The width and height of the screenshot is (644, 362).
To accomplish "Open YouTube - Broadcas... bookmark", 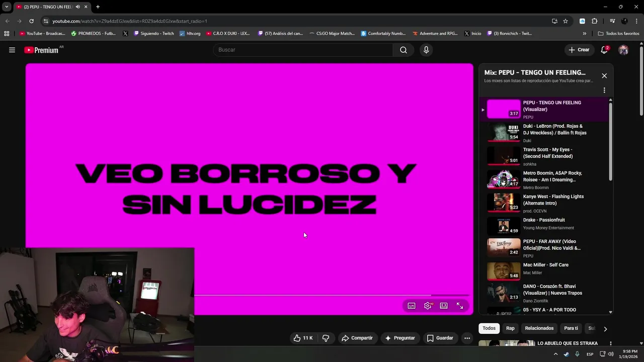I will pyautogui.click(x=42, y=34).
